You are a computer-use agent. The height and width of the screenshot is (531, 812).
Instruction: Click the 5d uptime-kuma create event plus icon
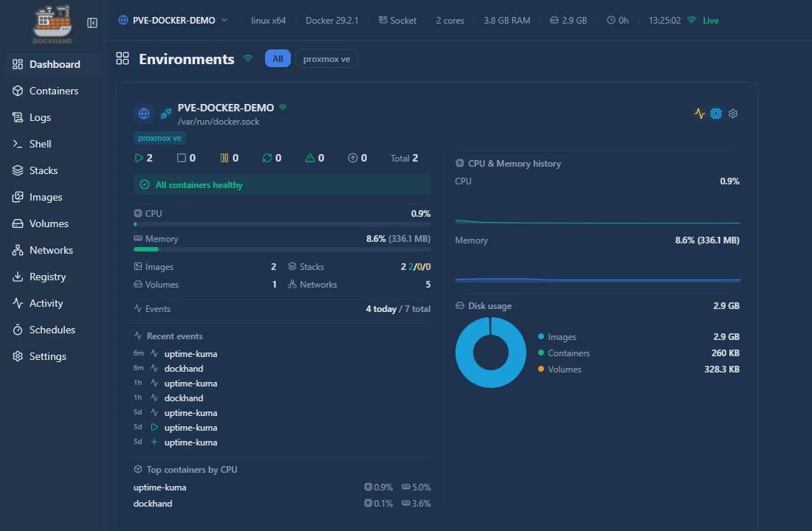tap(154, 442)
